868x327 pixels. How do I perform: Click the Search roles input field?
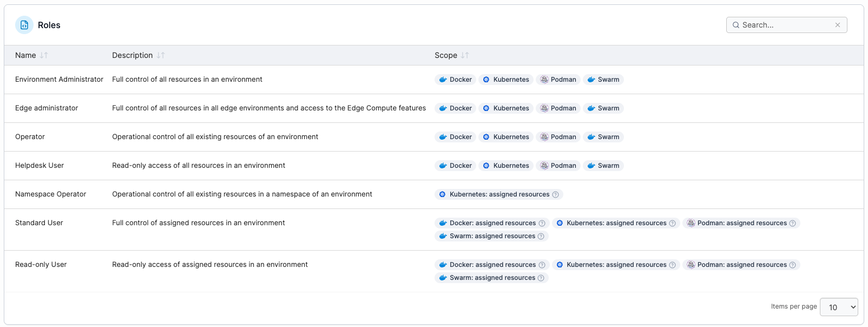(786, 25)
